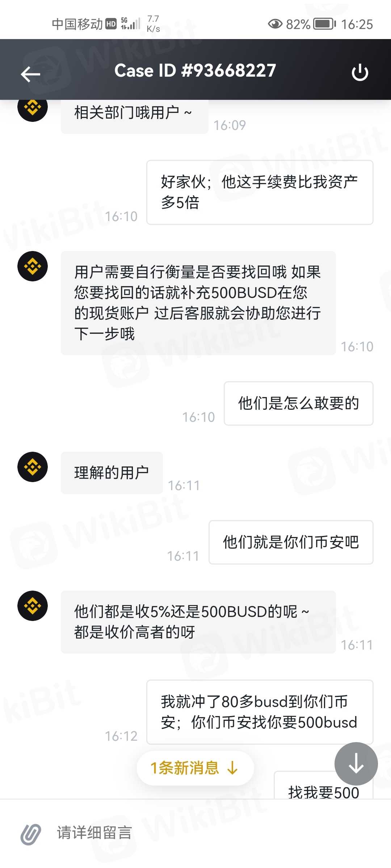Tap the 他们都是收5% support message bubble
This screenshot has height=868, width=391.
[x=198, y=622]
